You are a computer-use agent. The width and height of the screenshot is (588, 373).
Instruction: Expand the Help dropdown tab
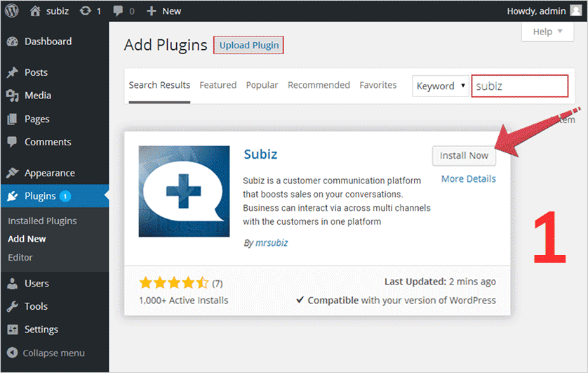(547, 32)
